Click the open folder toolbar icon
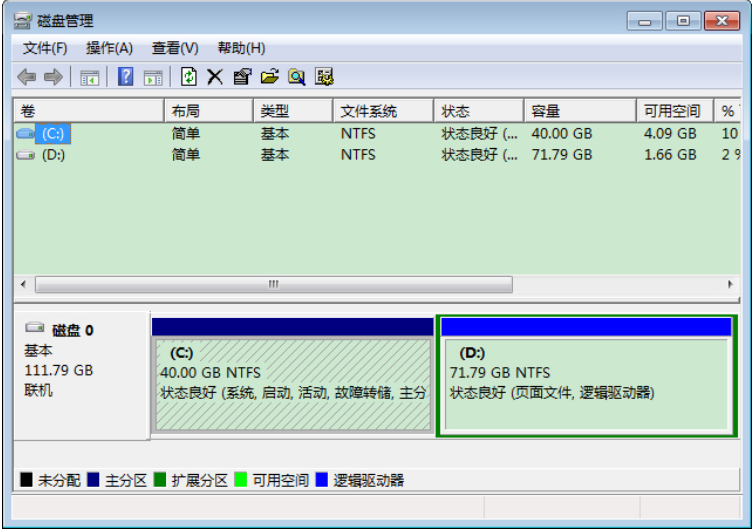Image resolution: width=755 pixels, height=531 pixels. (269, 77)
